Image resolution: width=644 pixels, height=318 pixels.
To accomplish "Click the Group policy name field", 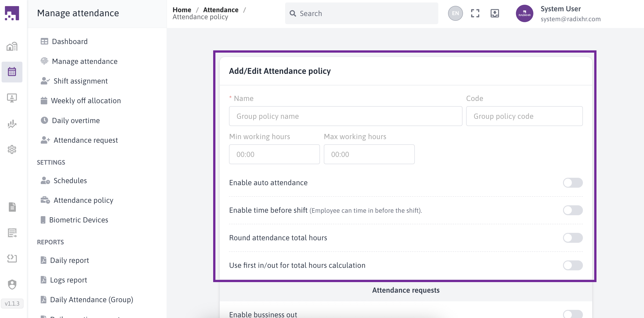I will tap(346, 116).
